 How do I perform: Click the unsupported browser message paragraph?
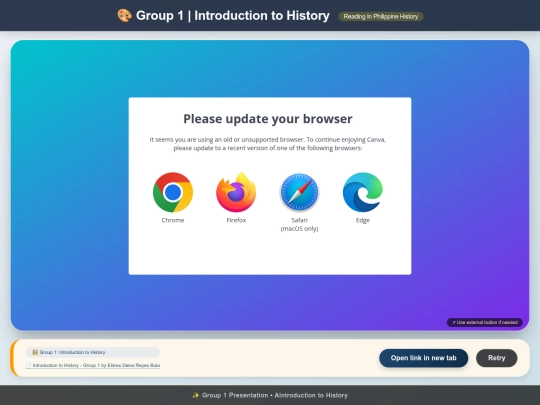(x=268, y=144)
